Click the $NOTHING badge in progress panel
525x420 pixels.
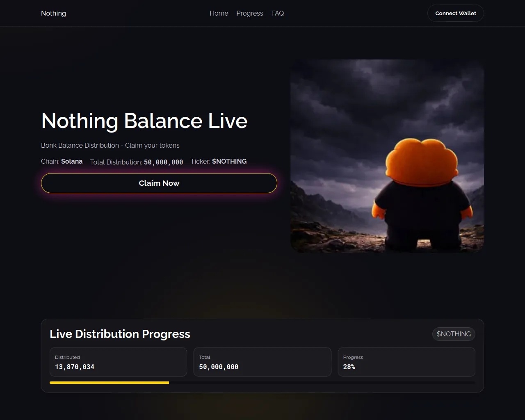454,334
